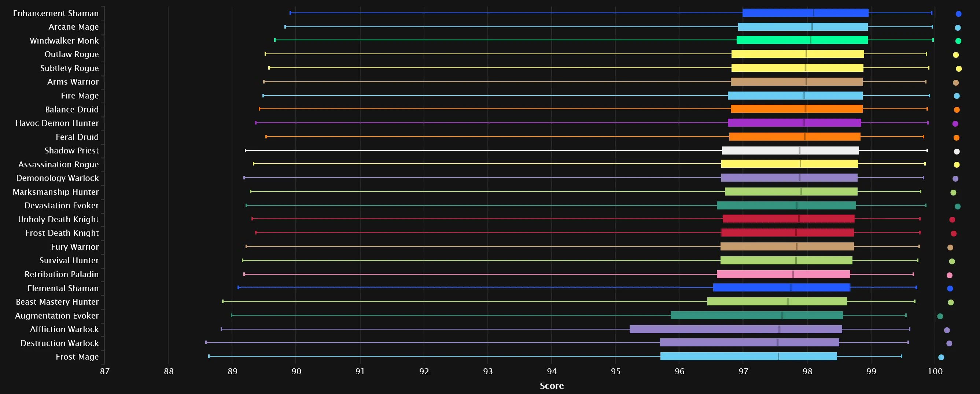The height and width of the screenshot is (394, 980).
Task: Click the Arcane Mage row label
Action: [x=73, y=27]
